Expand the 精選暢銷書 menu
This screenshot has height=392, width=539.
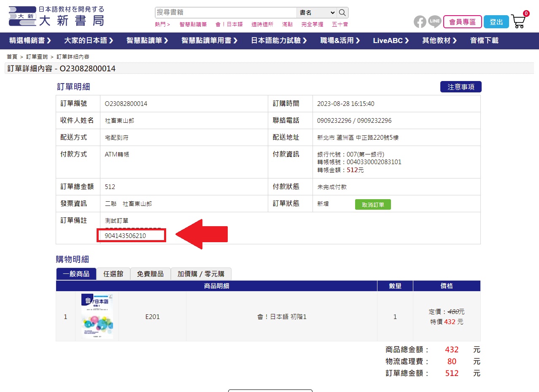pos(30,41)
